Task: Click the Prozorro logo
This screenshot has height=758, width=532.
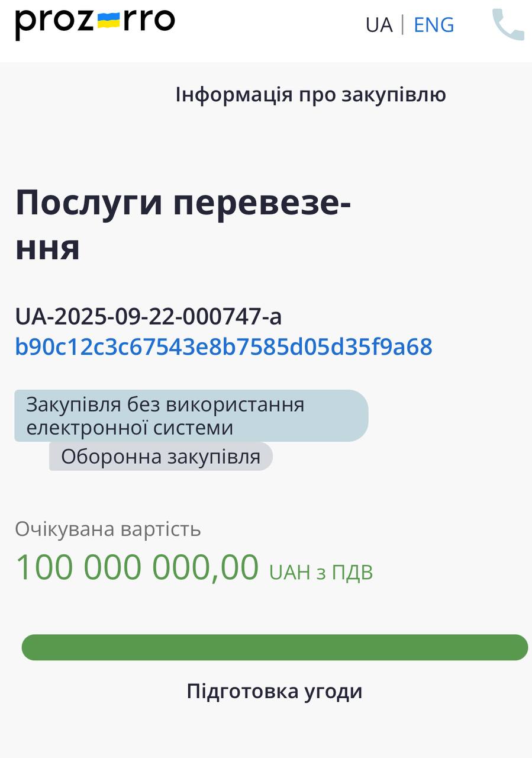Action: pyautogui.click(x=95, y=23)
